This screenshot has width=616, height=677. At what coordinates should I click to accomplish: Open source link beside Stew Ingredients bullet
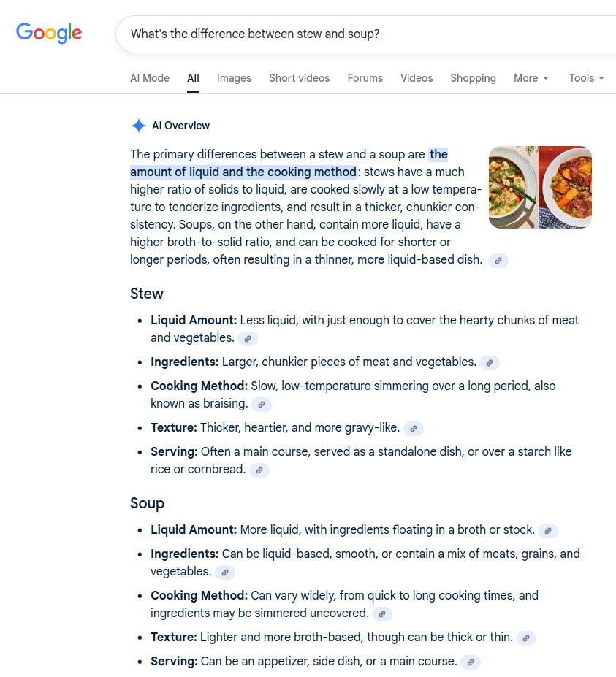490,362
